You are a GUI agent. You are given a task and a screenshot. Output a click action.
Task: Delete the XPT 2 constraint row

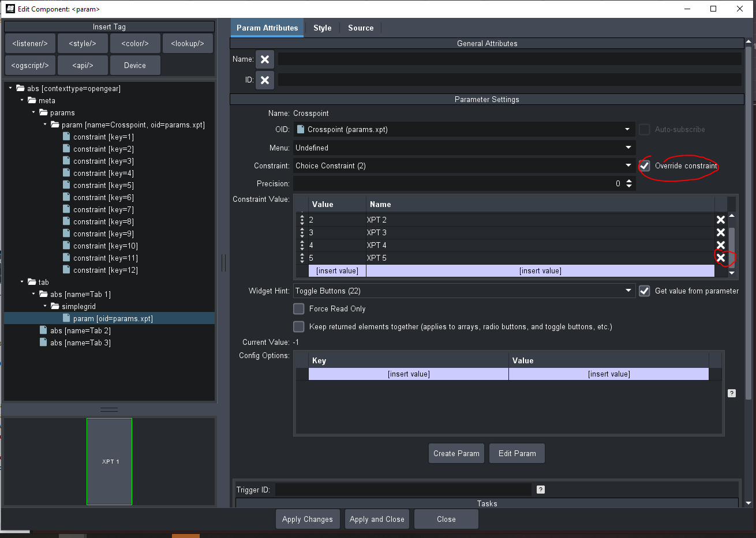coord(721,220)
